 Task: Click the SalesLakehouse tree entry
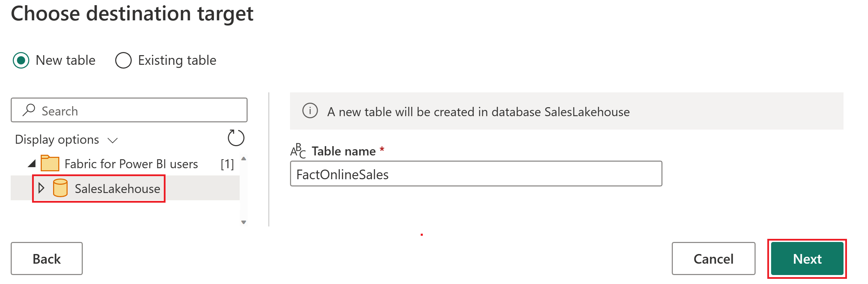(x=117, y=188)
